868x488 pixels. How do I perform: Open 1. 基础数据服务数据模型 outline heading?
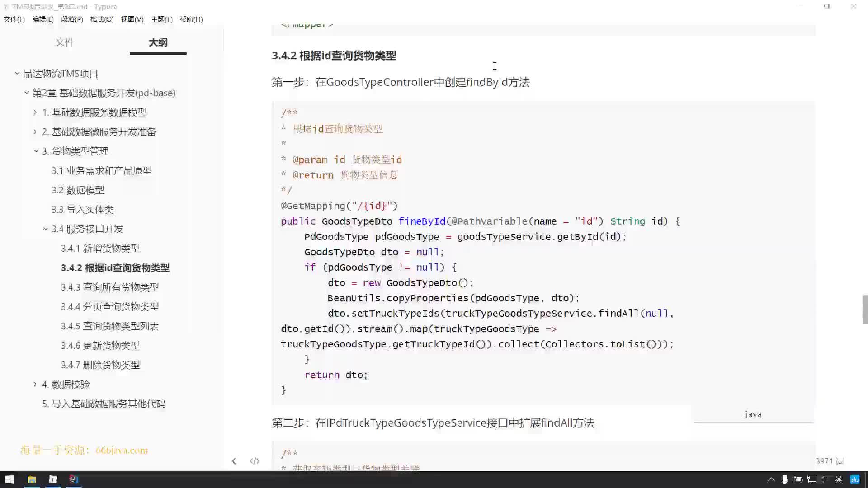point(94,112)
